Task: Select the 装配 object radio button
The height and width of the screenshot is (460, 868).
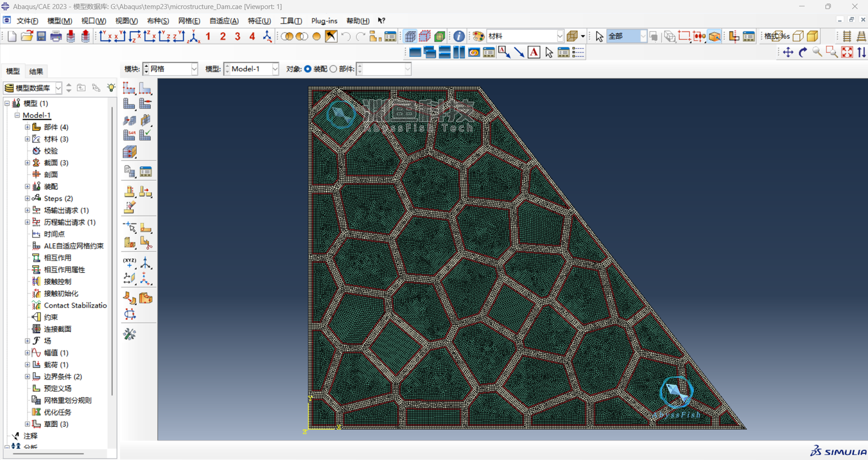Action: 308,69
